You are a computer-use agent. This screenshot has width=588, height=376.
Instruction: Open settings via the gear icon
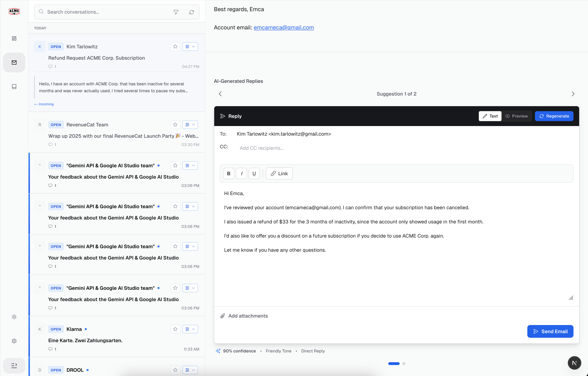(14, 341)
